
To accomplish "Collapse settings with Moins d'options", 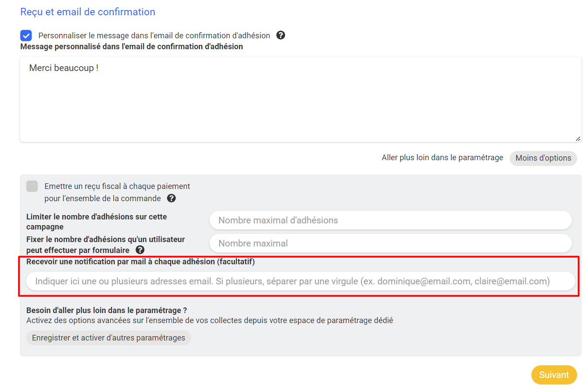I will [x=543, y=158].
